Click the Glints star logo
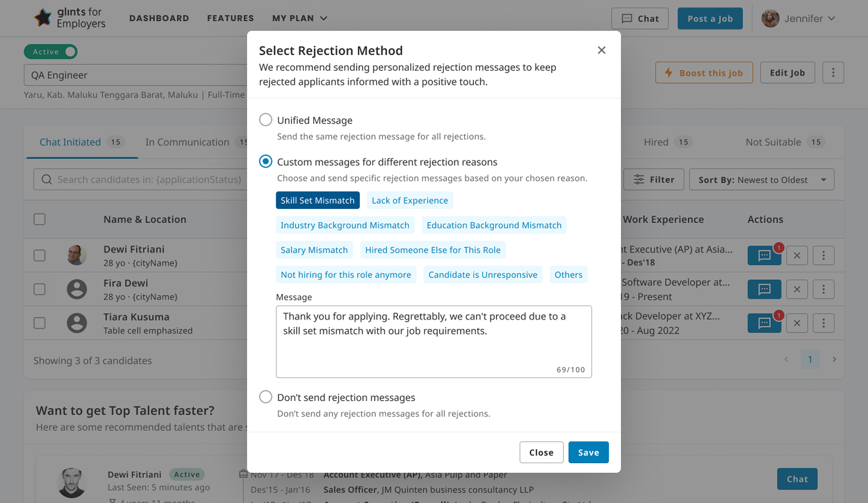The height and width of the screenshot is (503, 868). (43, 18)
